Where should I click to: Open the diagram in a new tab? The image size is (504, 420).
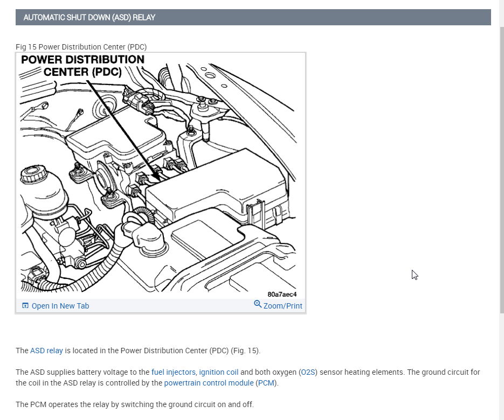(60, 306)
